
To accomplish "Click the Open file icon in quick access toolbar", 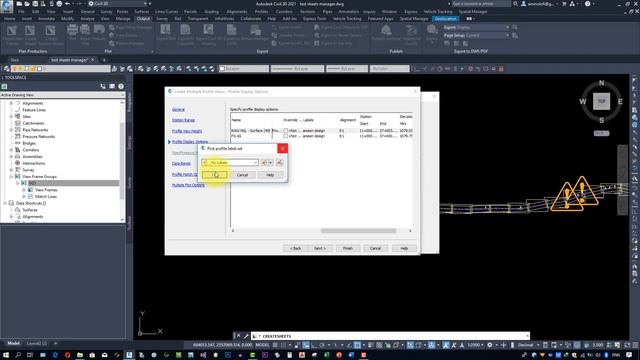I will (x=27, y=4).
